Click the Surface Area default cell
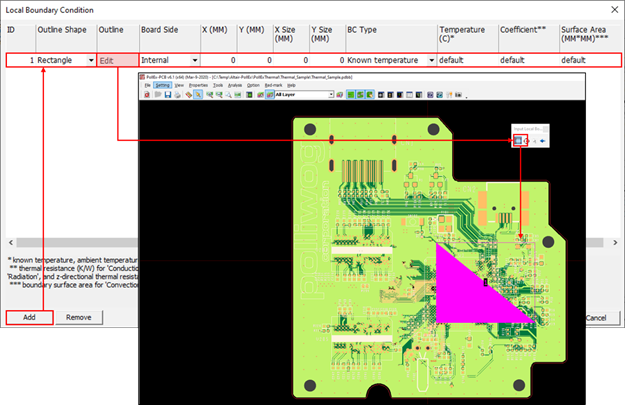The height and width of the screenshot is (405, 625). point(585,60)
